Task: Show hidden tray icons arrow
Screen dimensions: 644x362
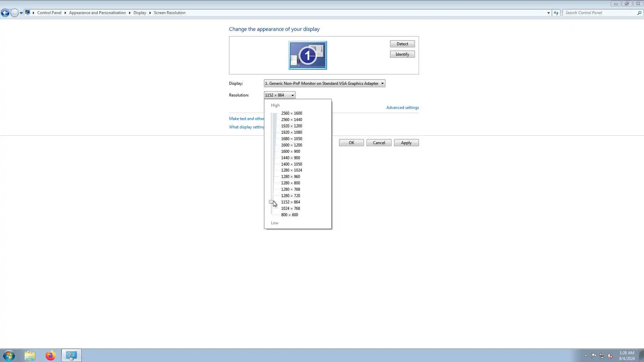Action: click(586, 356)
